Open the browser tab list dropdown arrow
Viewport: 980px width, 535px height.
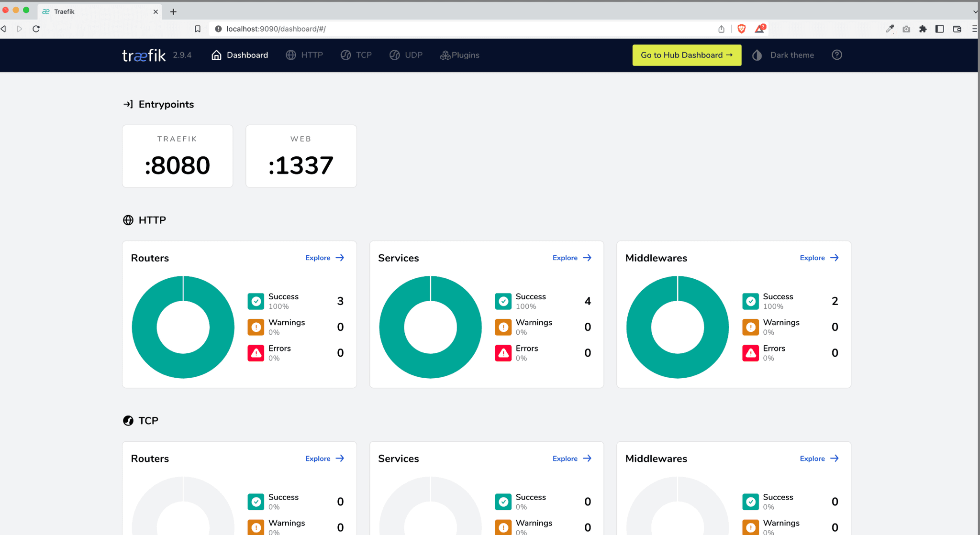[x=974, y=11]
